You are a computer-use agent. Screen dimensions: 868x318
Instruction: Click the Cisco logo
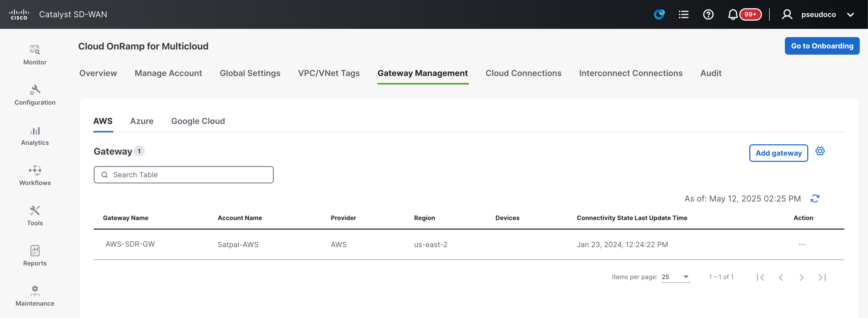tap(19, 14)
